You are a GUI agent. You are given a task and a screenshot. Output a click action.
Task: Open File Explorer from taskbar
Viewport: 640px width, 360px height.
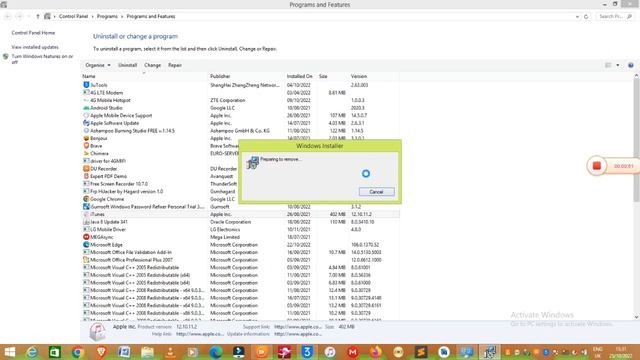pyautogui.click(x=147, y=352)
